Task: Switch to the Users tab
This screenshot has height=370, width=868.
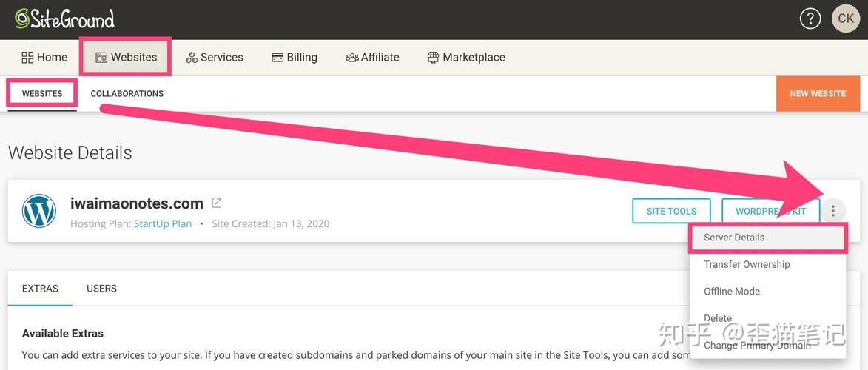Action: [x=101, y=289]
